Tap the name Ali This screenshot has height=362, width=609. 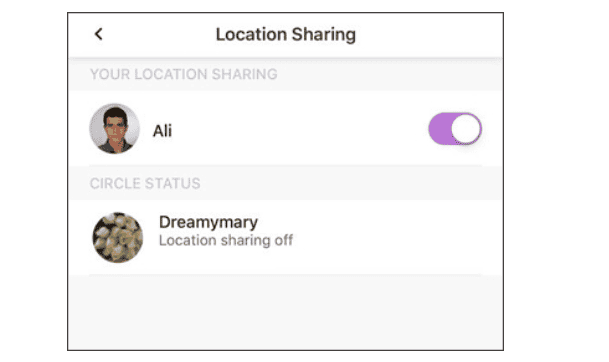[x=162, y=131]
